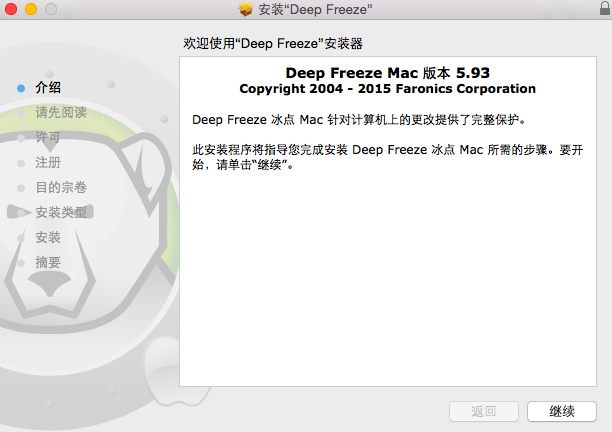Screen dimensions: 612x432
Task: Select the 介绍 step in sidebar
Action: 48,87
